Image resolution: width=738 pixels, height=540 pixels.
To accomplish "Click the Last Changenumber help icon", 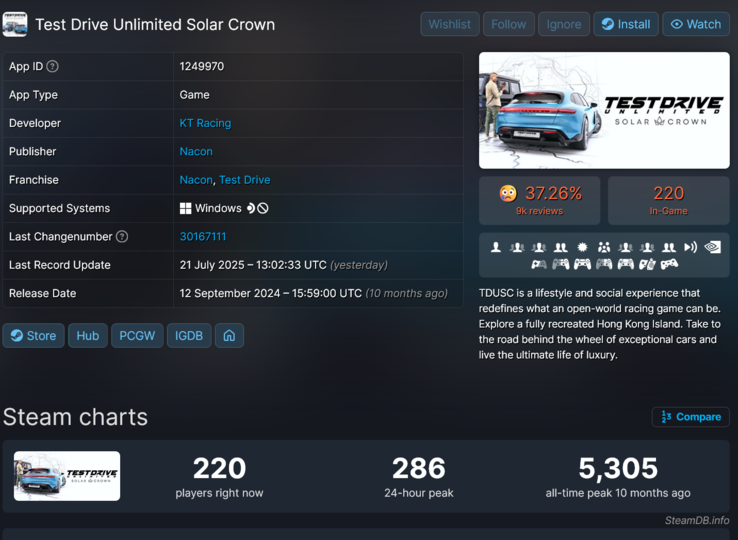I will (x=122, y=237).
